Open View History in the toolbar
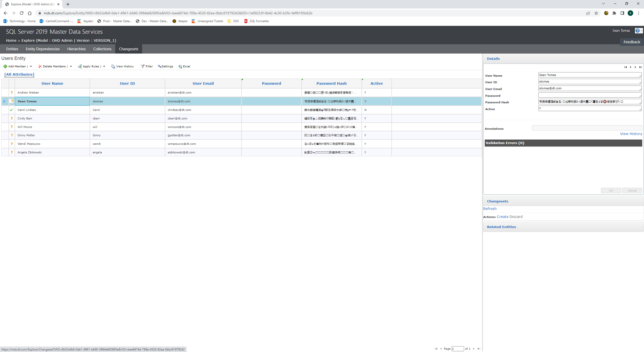Screen dimensions: 644x352 tap(123, 66)
